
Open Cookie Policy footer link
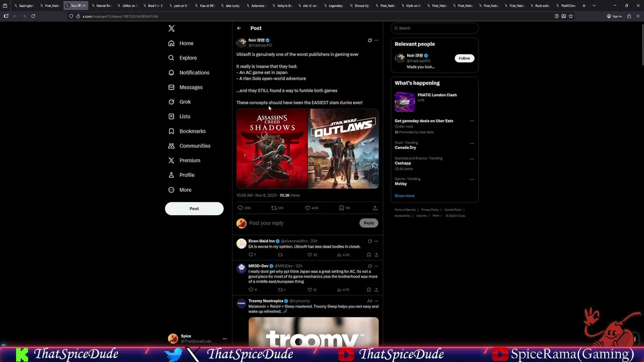[x=453, y=210]
